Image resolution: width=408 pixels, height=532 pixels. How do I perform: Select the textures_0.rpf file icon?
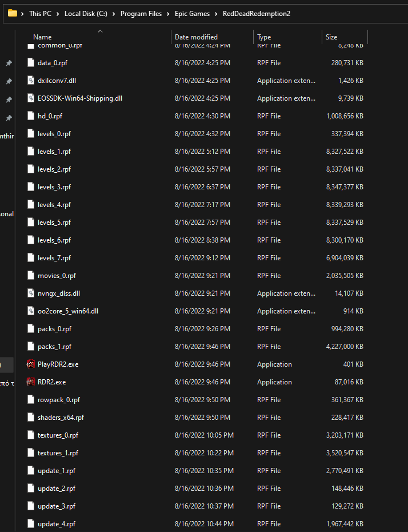(x=31, y=435)
